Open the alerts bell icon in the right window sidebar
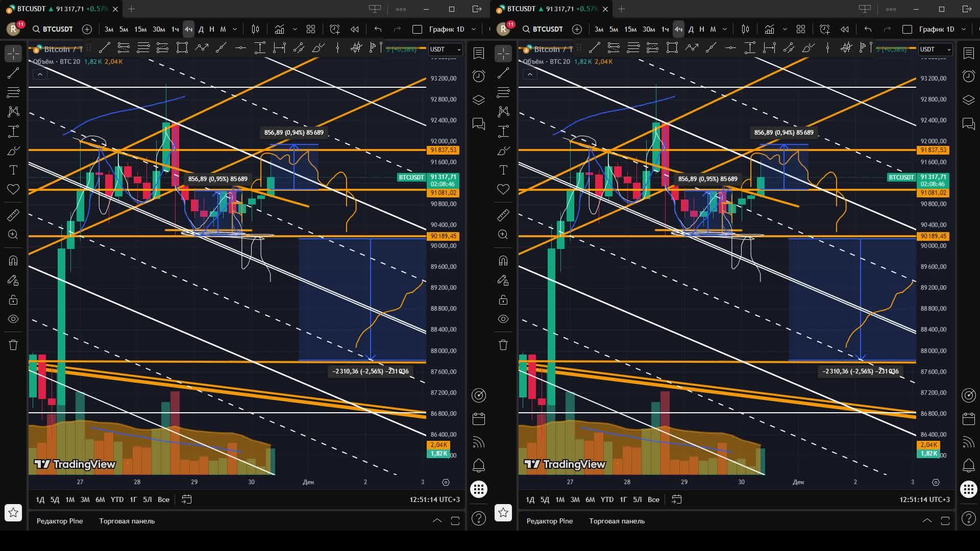Viewport: 980px width, 551px height. click(968, 465)
